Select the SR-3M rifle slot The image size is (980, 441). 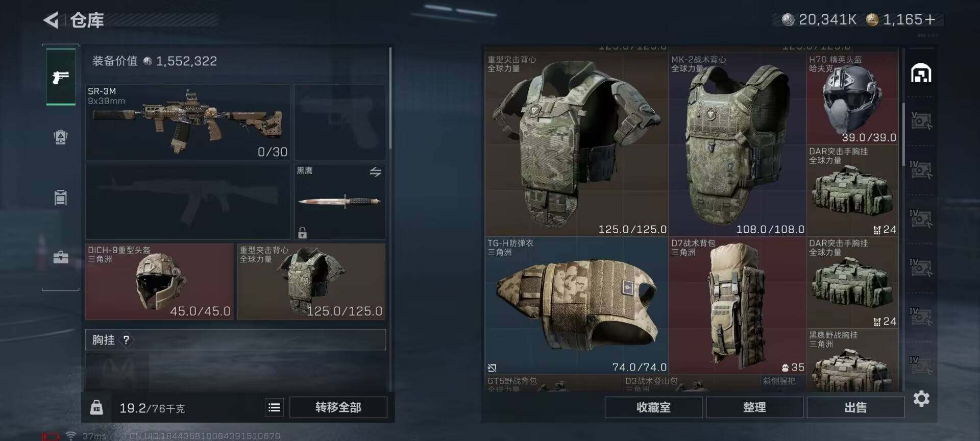tap(188, 122)
